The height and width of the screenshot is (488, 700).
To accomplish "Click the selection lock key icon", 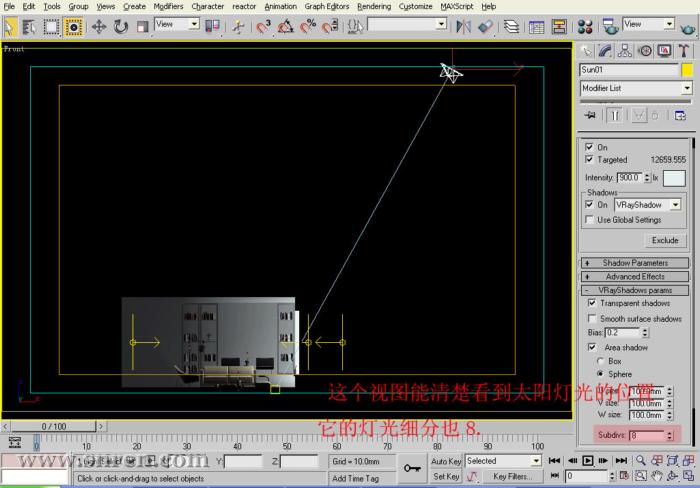I will 411,467.
